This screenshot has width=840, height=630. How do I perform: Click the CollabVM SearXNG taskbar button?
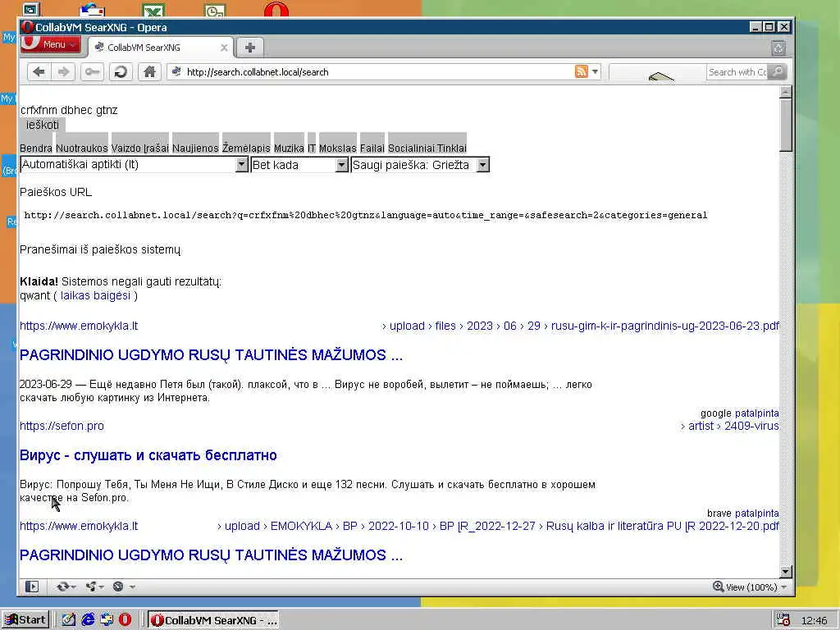pyautogui.click(x=214, y=620)
